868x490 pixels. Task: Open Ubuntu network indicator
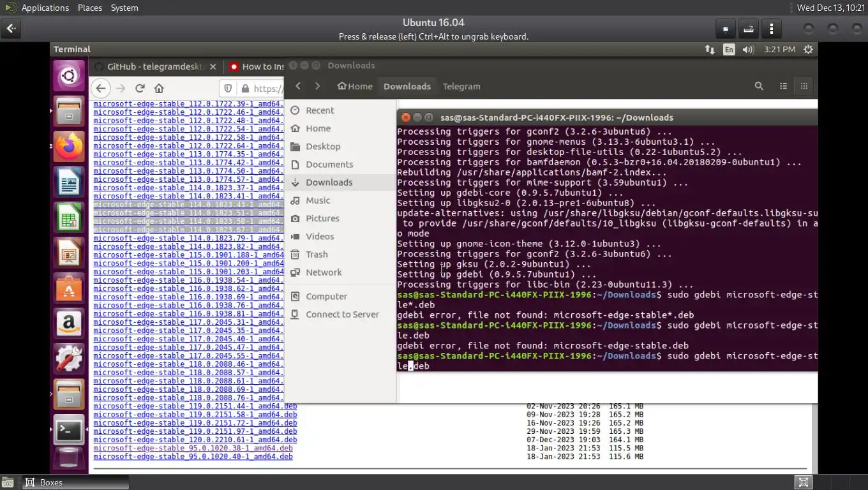click(x=710, y=49)
